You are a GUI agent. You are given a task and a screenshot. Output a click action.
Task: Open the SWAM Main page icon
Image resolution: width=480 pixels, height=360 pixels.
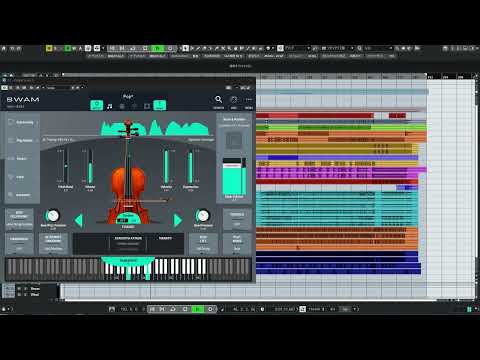point(97,105)
